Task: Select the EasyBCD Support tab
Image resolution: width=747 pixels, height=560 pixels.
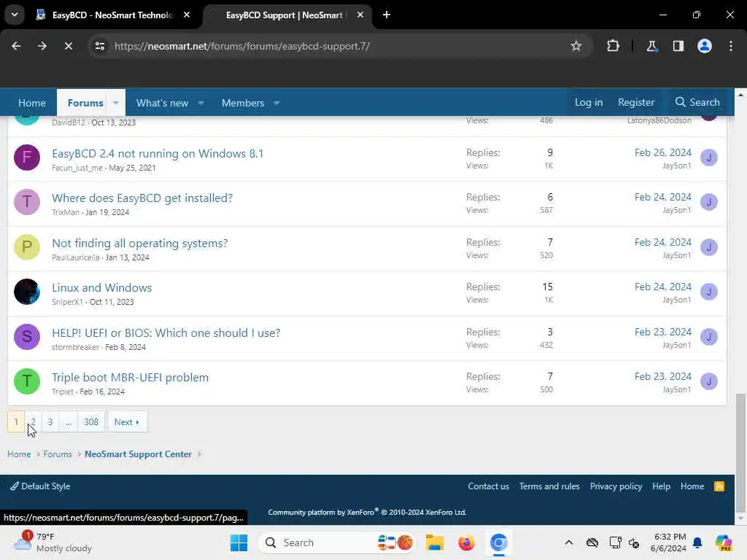Action: (286, 15)
